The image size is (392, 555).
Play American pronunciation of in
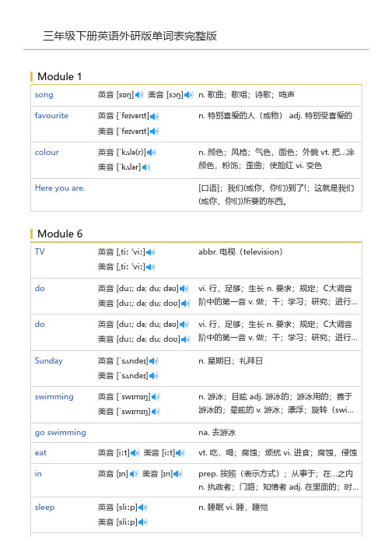pos(177,474)
